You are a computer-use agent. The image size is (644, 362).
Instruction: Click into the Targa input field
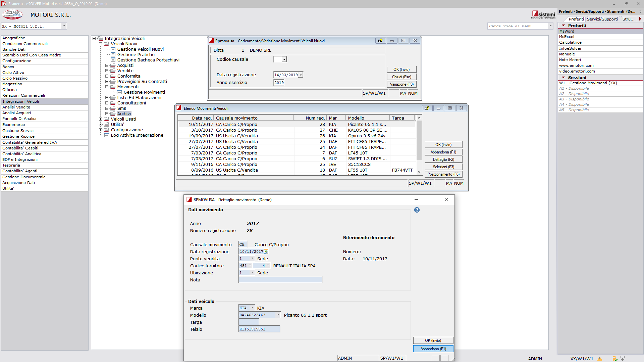click(x=249, y=322)
